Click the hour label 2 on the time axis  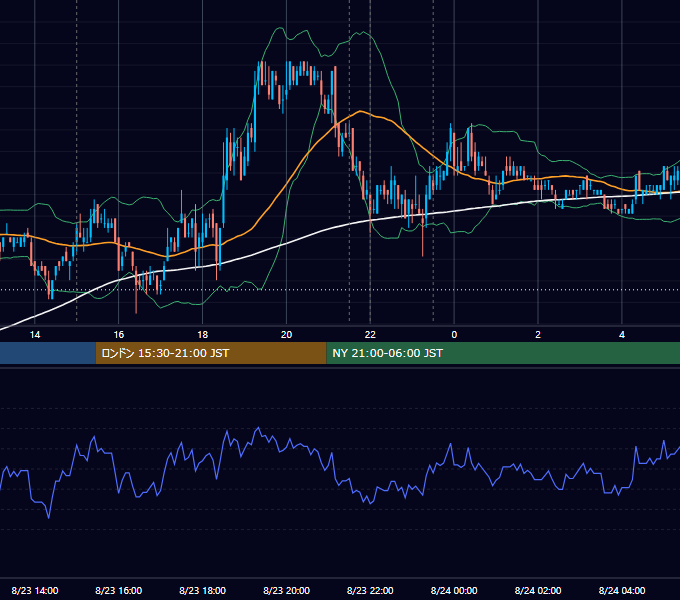[x=538, y=335]
